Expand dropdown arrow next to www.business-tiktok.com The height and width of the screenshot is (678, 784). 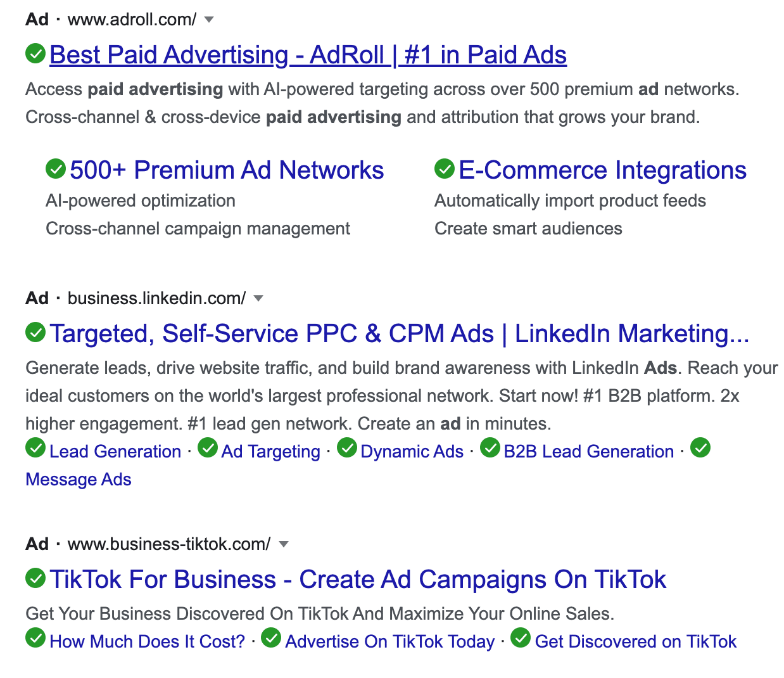[x=284, y=544]
